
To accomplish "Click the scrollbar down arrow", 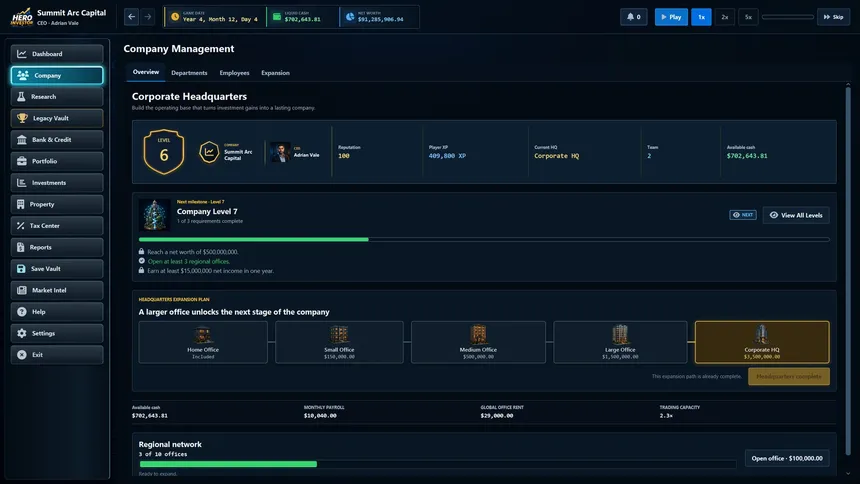I will pos(848,473).
